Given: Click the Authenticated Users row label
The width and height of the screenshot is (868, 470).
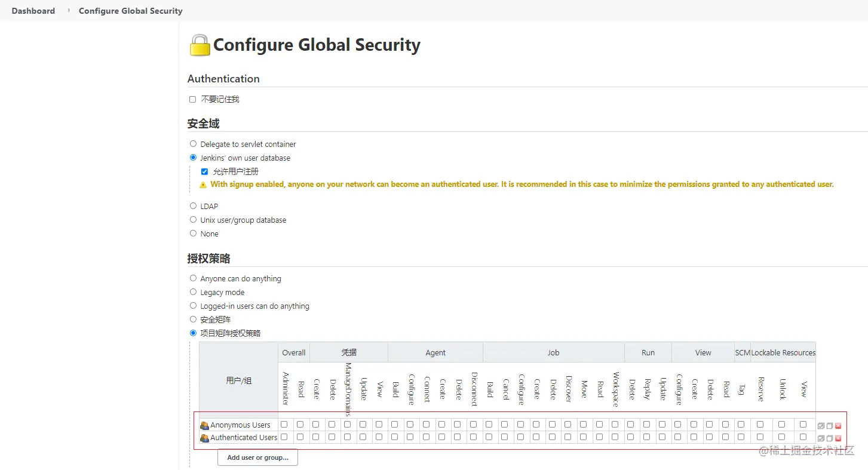Looking at the screenshot, I should tap(244, 438).
